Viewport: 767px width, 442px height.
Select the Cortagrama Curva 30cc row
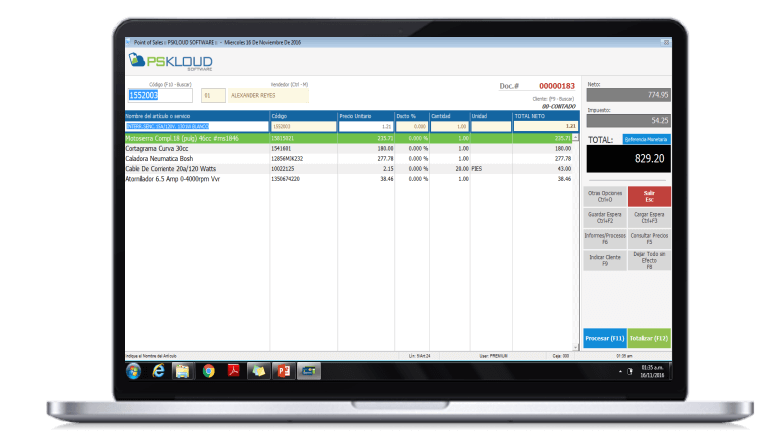coord(348,149)
